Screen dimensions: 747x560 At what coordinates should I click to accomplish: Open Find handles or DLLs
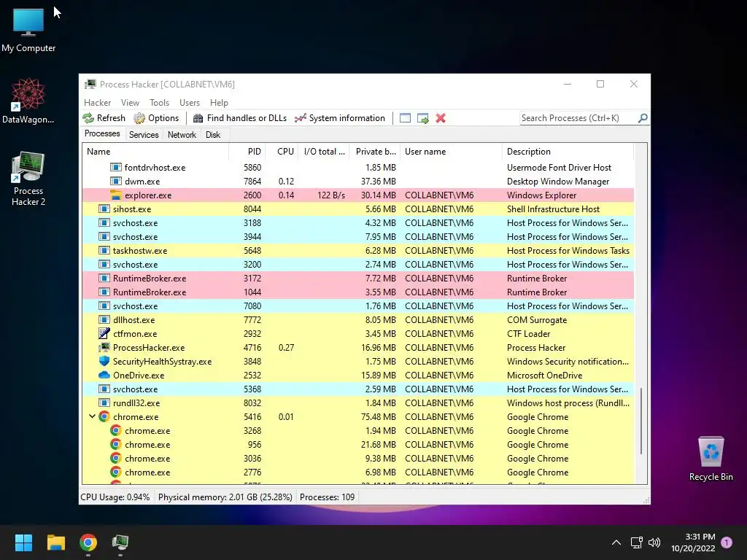239,118
